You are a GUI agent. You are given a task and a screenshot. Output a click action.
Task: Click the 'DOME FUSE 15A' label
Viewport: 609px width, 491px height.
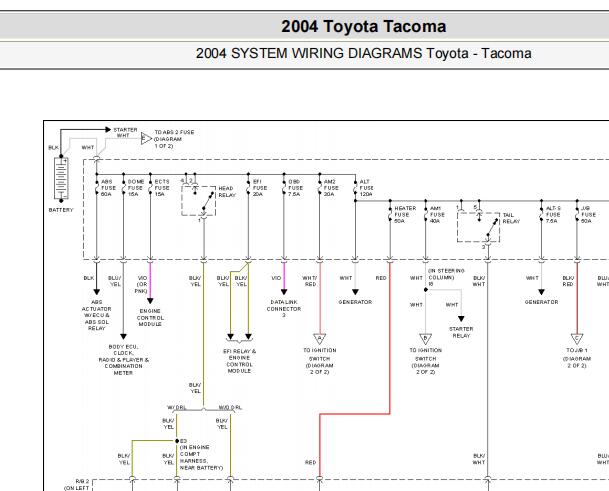136,188
